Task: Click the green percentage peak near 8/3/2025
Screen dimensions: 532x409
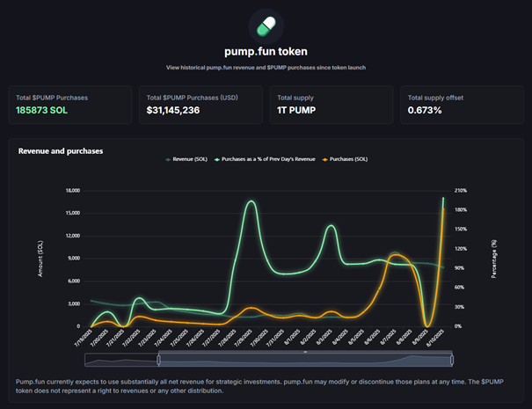Action: tap(332, 225)
